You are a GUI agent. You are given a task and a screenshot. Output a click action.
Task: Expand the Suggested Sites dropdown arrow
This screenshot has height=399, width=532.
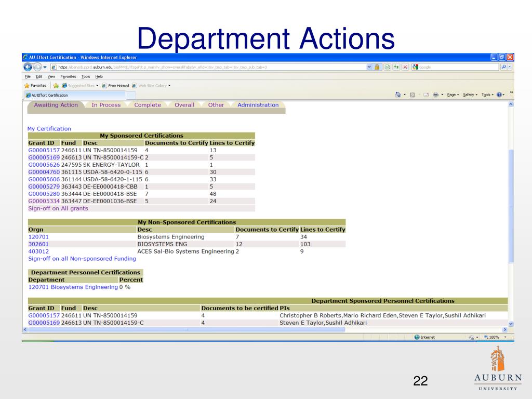(97, 86)
